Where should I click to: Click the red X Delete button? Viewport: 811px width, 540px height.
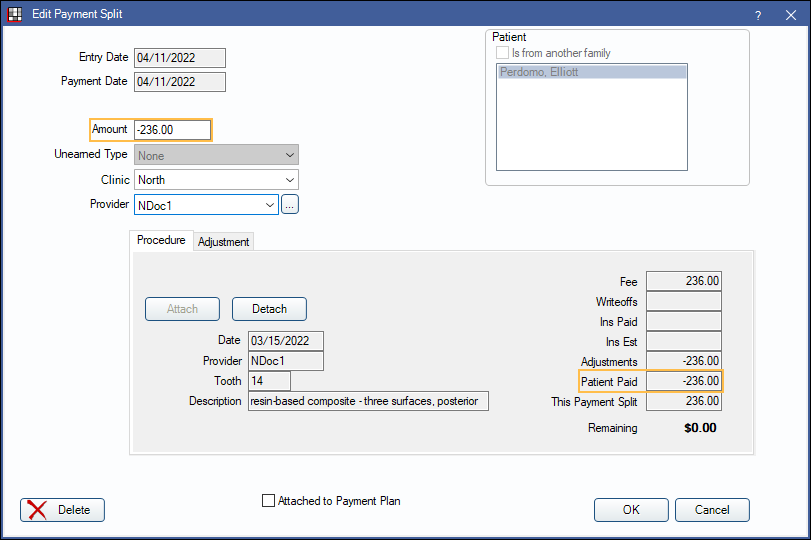(x=62, y=510)
